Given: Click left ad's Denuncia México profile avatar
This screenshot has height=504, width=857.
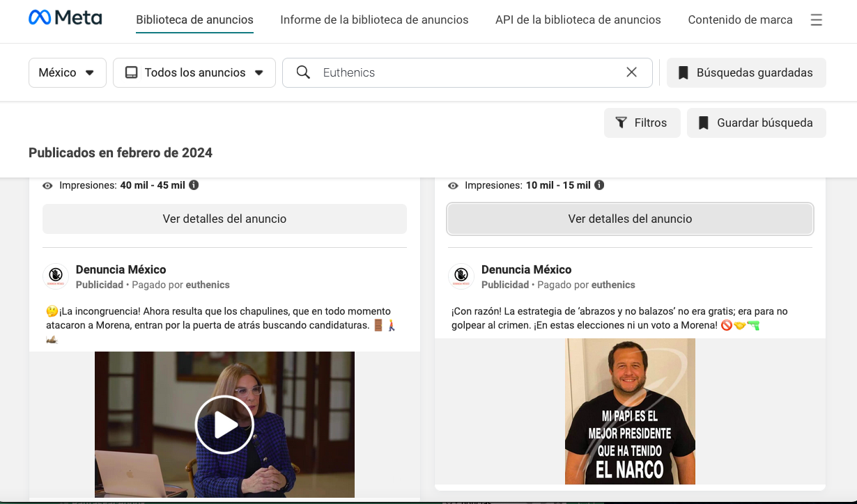Looking at the screenshot, I should click(x=55, y=276).
